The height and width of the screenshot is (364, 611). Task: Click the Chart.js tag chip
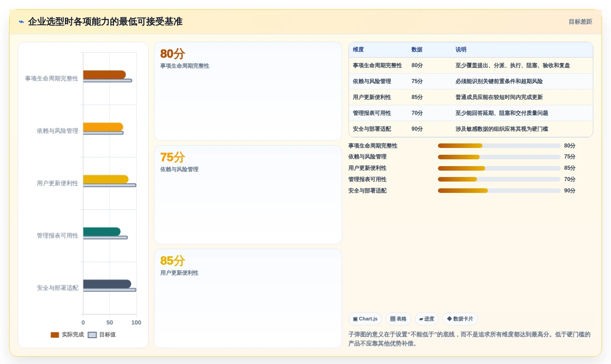365,319
